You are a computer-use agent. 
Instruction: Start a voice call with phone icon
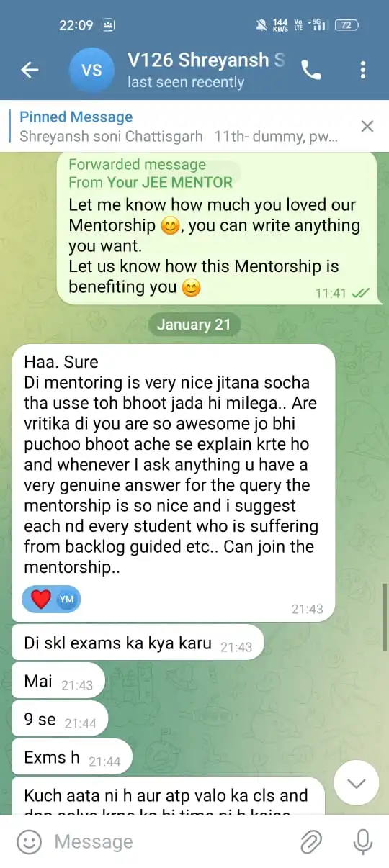(x=311, y=70)
